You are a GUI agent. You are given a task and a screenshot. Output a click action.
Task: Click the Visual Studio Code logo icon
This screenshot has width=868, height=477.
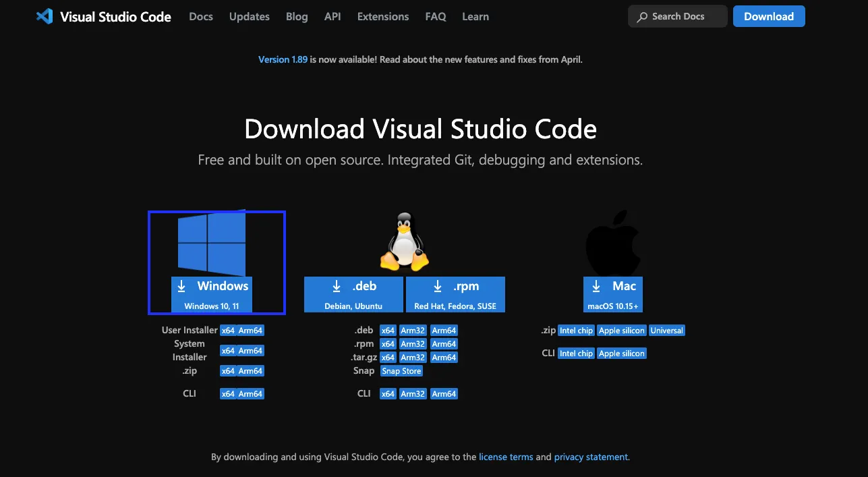[x=45, y=16]
